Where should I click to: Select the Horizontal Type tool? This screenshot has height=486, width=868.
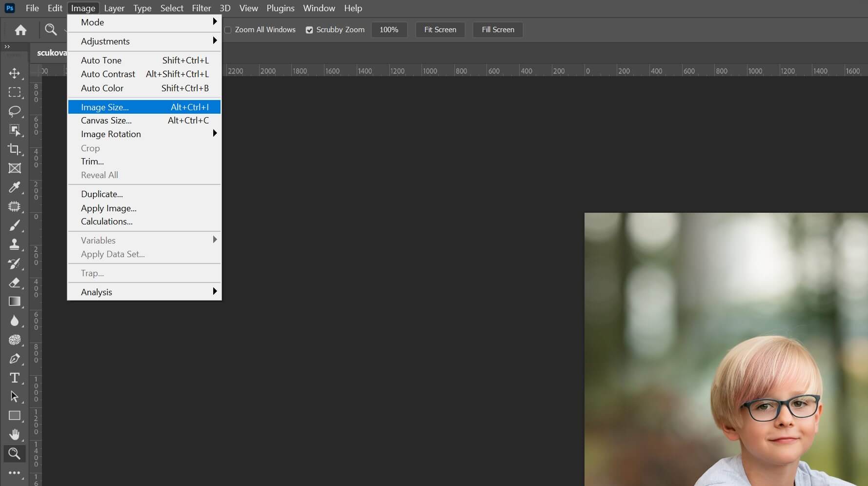(15, 378)
